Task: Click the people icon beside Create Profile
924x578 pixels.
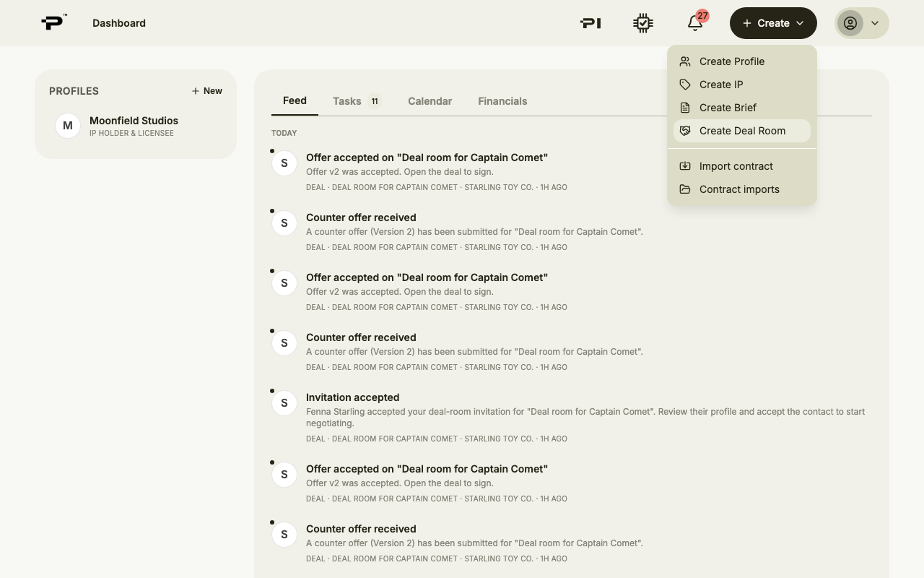Action: tap(685, 61)
